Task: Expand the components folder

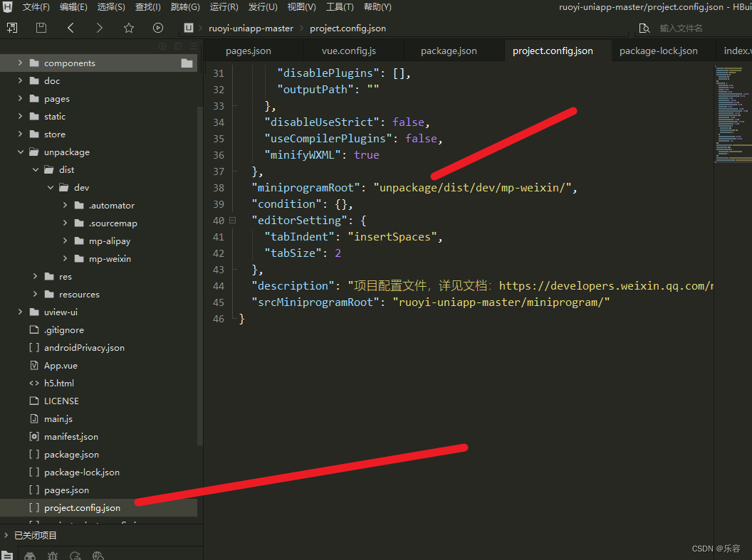Action: pyautogui.click(x=20, y=63)
